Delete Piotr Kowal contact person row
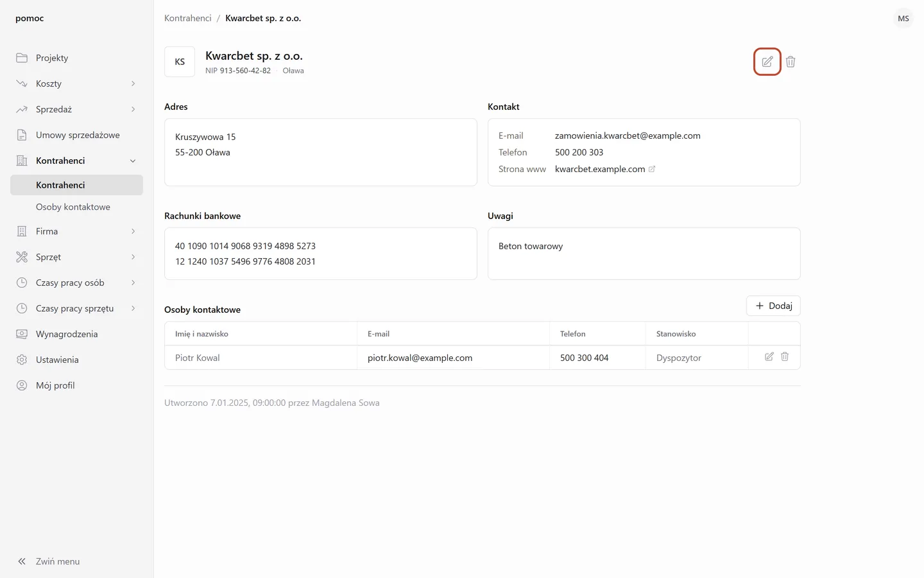Image resolution: width=924 pixels, height=578 pixels. [785, 356]
